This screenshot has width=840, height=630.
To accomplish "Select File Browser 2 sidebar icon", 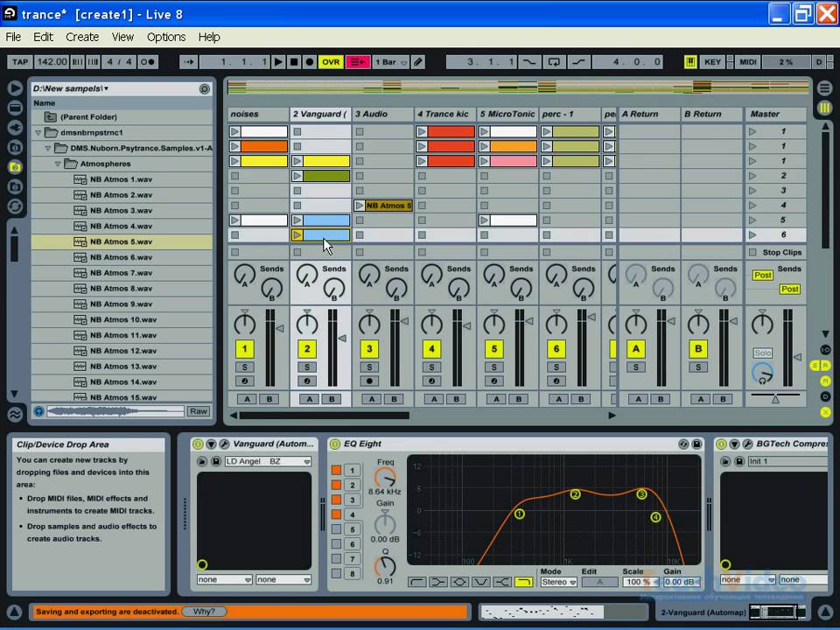I will click(x=15, y=167).
